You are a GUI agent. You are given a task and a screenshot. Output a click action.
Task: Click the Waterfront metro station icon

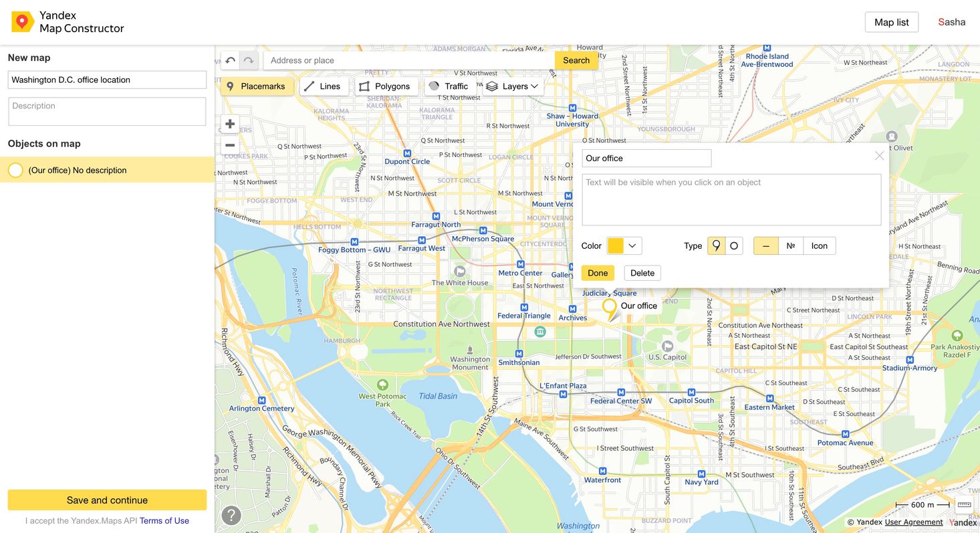tap(602, 471)
